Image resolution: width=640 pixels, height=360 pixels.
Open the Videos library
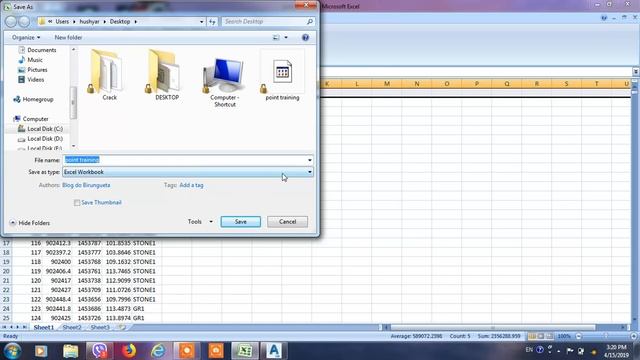tap(31, 80)
